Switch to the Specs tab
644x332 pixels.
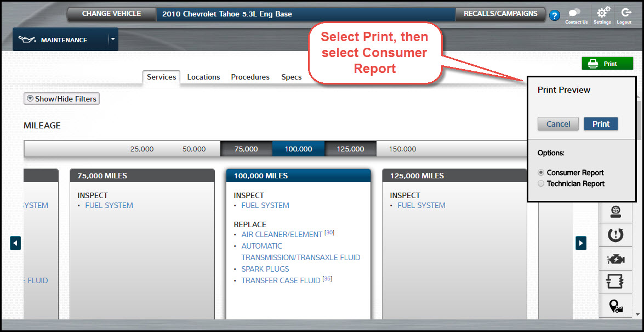coord(291,77)
